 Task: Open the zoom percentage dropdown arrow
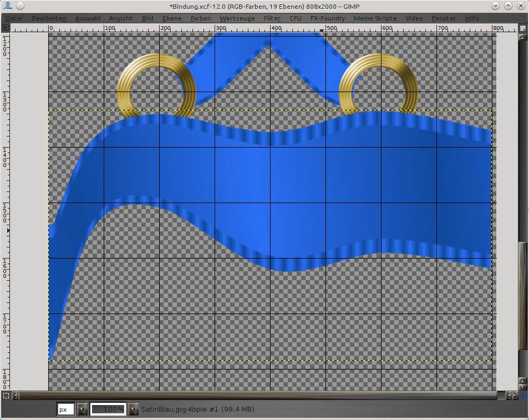pyautogui.click(x=133, y=409)
